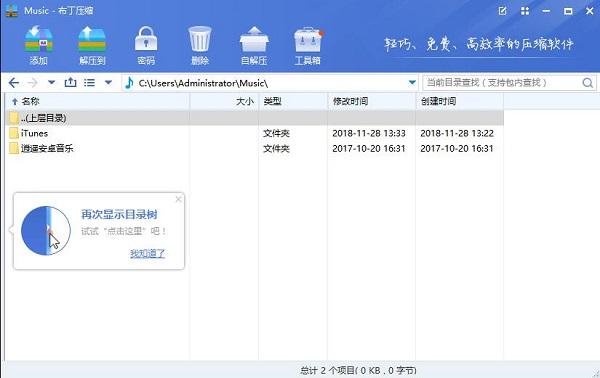600x378 pixels.
Task: Click the 逍遥安卓音乐 folder icon
Action: 14,148
